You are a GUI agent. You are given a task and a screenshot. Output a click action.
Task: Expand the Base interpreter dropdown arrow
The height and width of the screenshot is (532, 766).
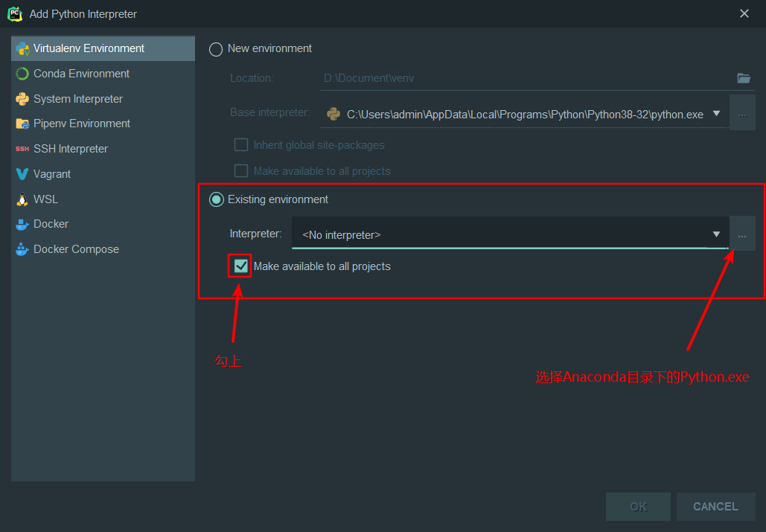(x=716, y=114)
